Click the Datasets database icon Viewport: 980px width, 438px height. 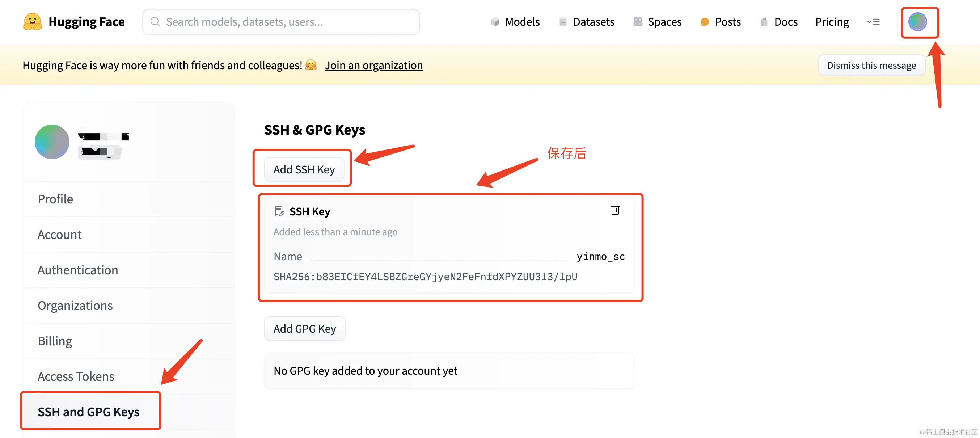(x=563, y=22)
